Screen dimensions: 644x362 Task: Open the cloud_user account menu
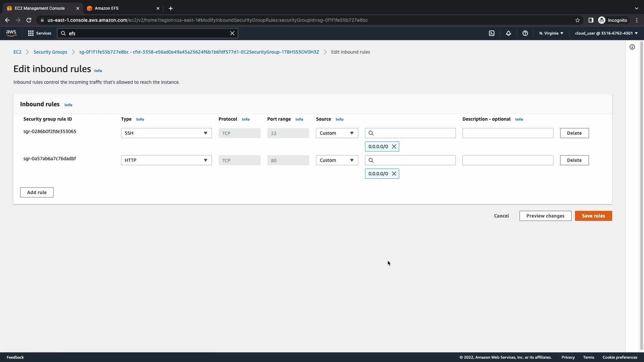pyautogui.click(x=606, y=33)
